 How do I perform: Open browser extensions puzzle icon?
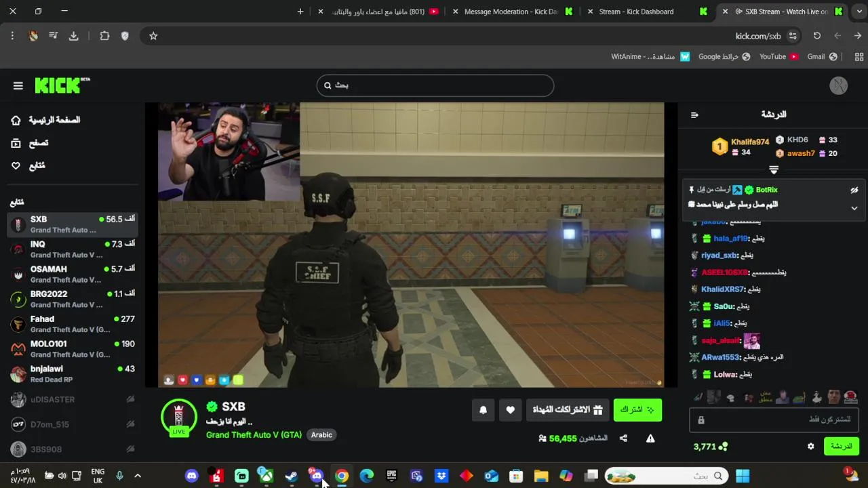click(x=104, y=36)
